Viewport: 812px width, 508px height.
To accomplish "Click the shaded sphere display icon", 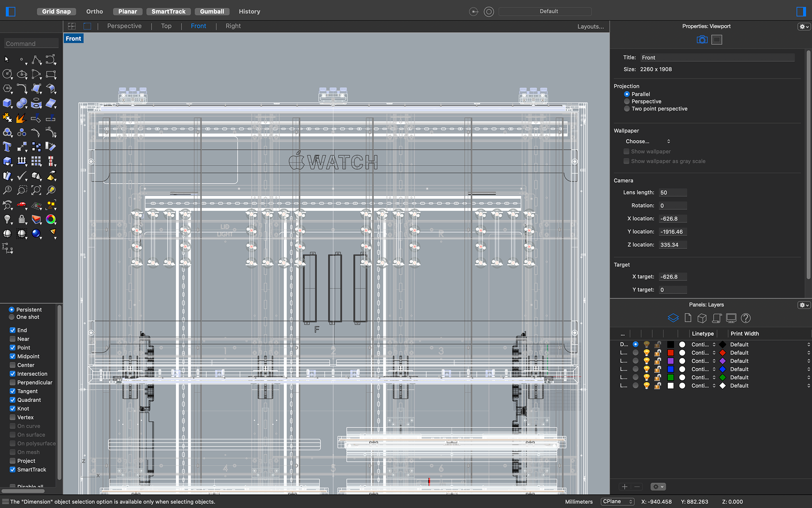I will 7,234.
